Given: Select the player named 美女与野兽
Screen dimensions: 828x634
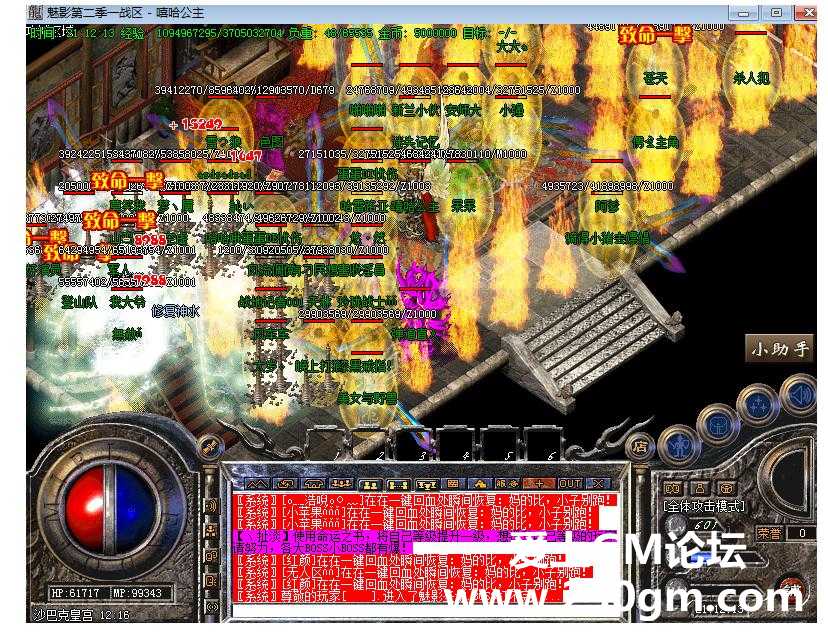Looking at the screenshot, I should pyautogui.click(x=367, y=399).
